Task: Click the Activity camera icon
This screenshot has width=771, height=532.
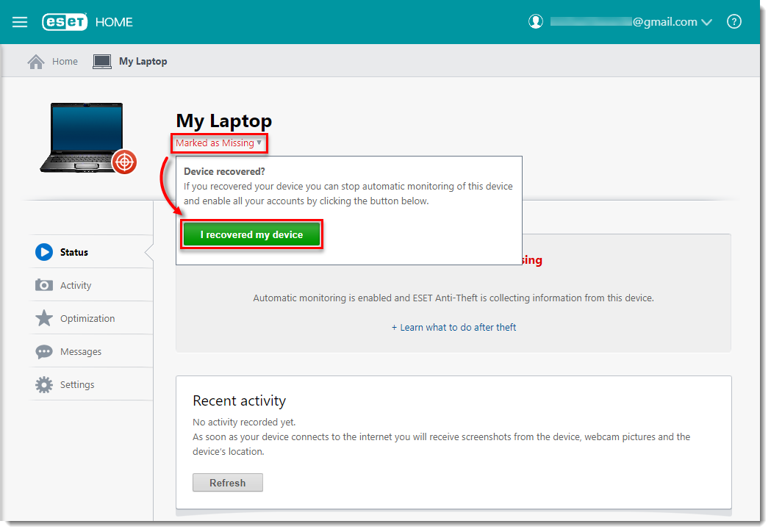Action: pos(44,285)
